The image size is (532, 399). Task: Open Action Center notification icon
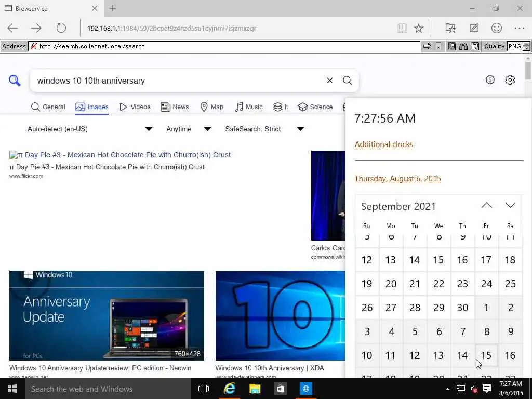point(487,389)
